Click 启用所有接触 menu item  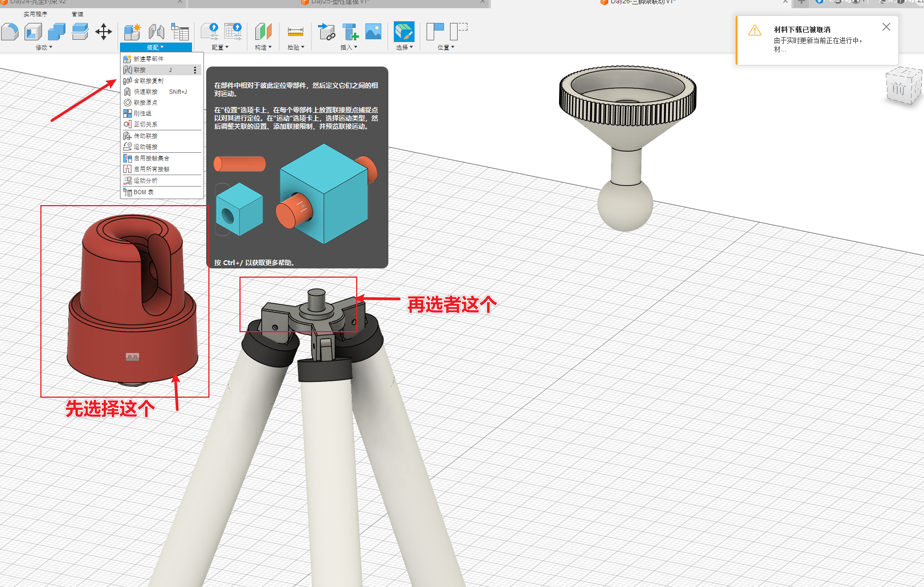click(151, 169)
